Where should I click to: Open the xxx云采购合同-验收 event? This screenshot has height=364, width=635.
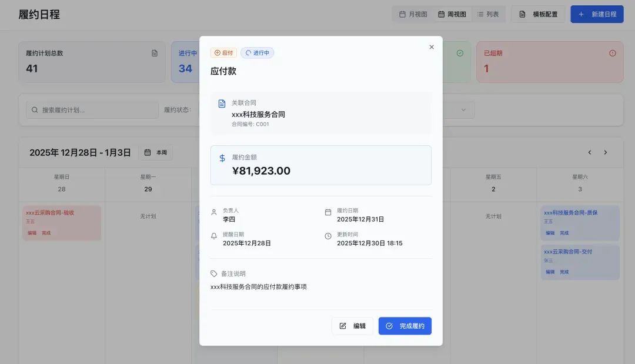(62, 223)
